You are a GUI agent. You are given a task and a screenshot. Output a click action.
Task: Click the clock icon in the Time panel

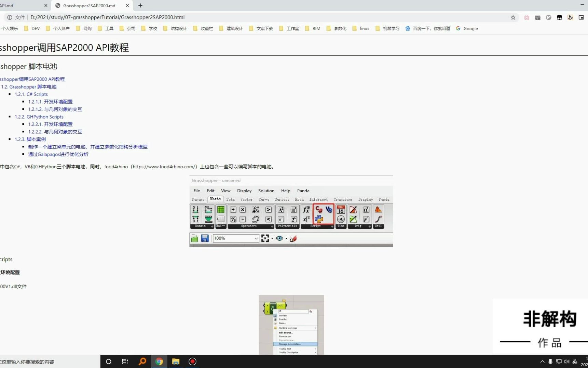coord(341,219)
